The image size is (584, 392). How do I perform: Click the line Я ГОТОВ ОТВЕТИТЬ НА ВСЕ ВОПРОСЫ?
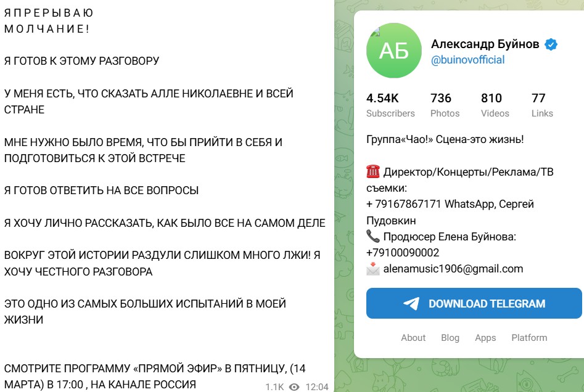click(x=101, y=190)
